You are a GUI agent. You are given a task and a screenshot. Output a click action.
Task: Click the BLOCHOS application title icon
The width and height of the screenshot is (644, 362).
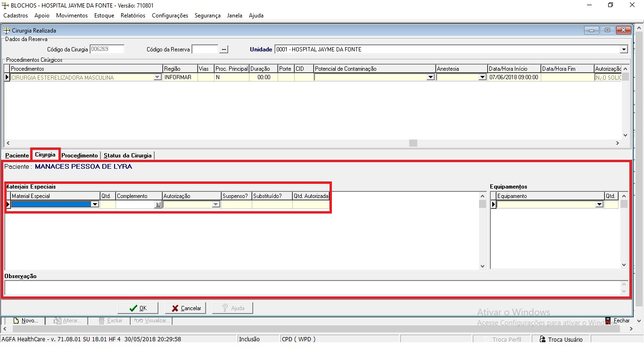pyautogui.click(x=5, y=5)
